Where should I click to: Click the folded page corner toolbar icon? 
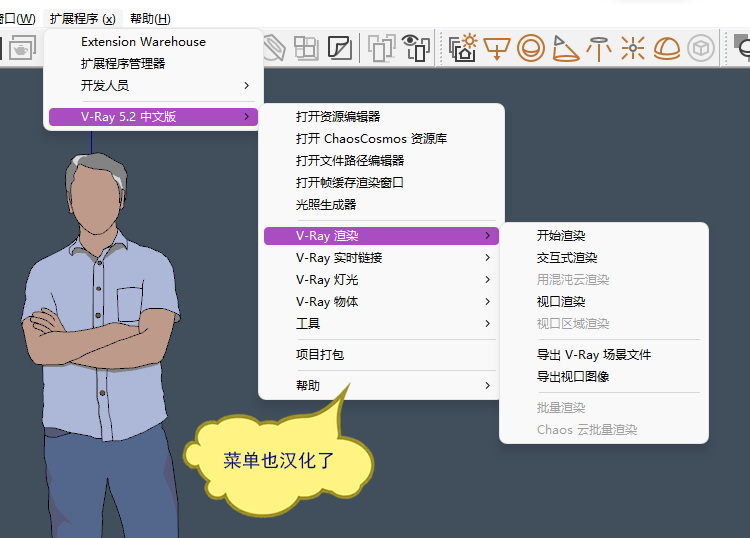click(340, 48)
